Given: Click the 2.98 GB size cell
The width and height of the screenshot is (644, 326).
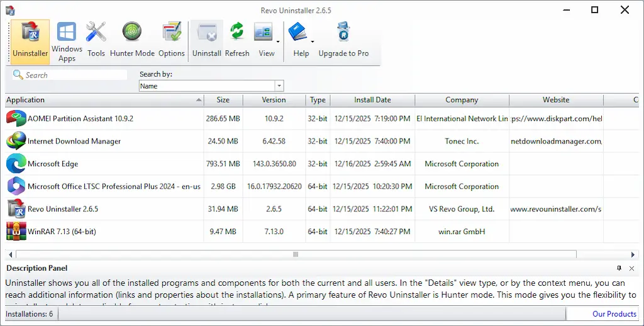Looking at the screenshot, I should (223, 186).
